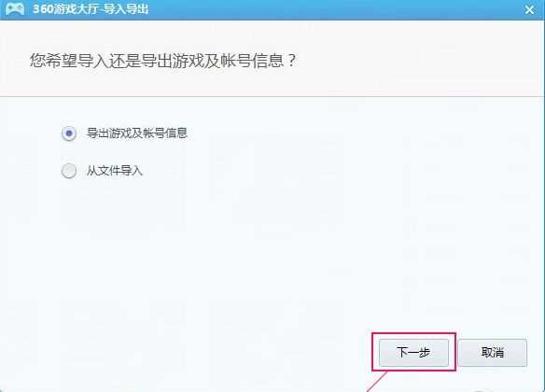
Task: Choose the 从文件导入 radio option
Action: click(69, 171)
